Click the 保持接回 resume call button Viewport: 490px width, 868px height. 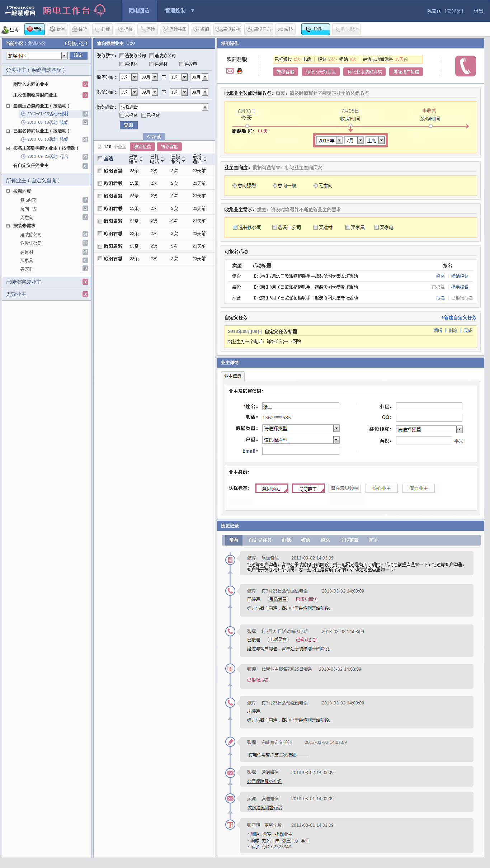coord(174,29)
